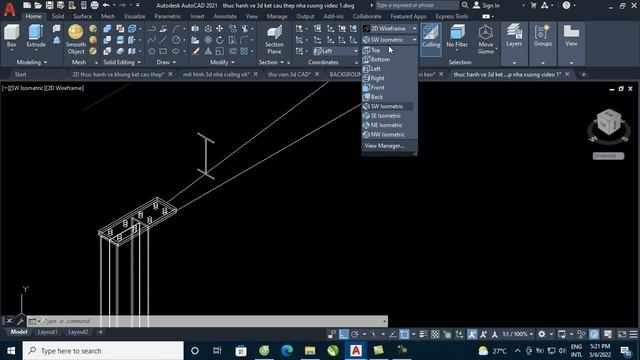
Task: Open the 2D Wireframe visual style dropdown
Action: [390, 29]
